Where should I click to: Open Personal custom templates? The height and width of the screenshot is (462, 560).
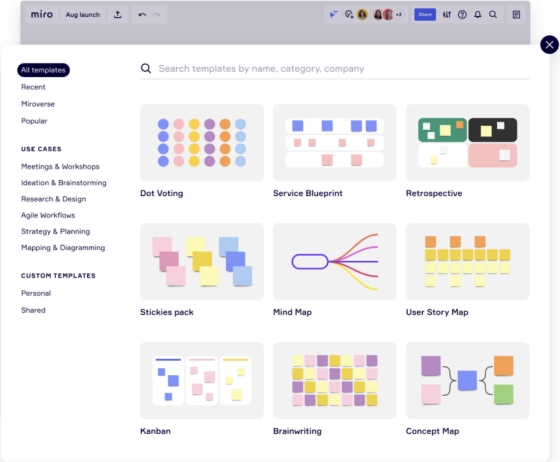pos(36,293)
